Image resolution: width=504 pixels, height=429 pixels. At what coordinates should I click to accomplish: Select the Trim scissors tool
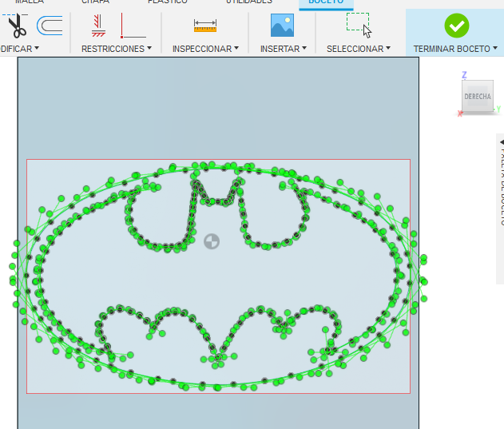click(16, 26)
